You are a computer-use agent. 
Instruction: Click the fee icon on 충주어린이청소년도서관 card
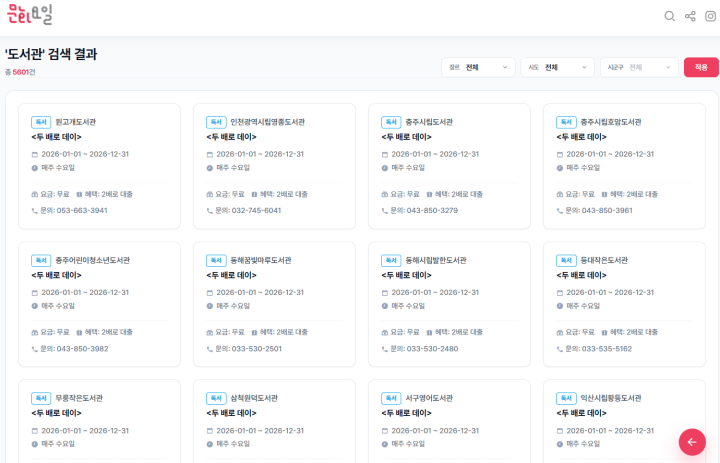[x=34, y=333]
